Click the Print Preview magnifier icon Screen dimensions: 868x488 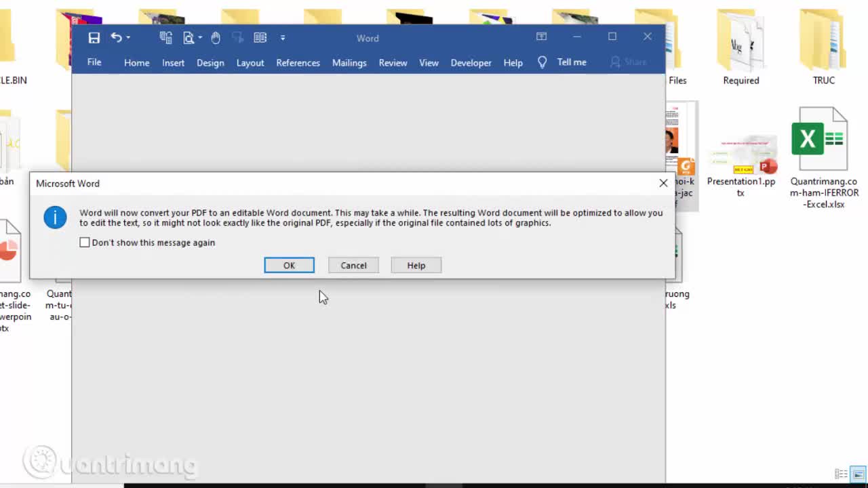coord(189,38)
